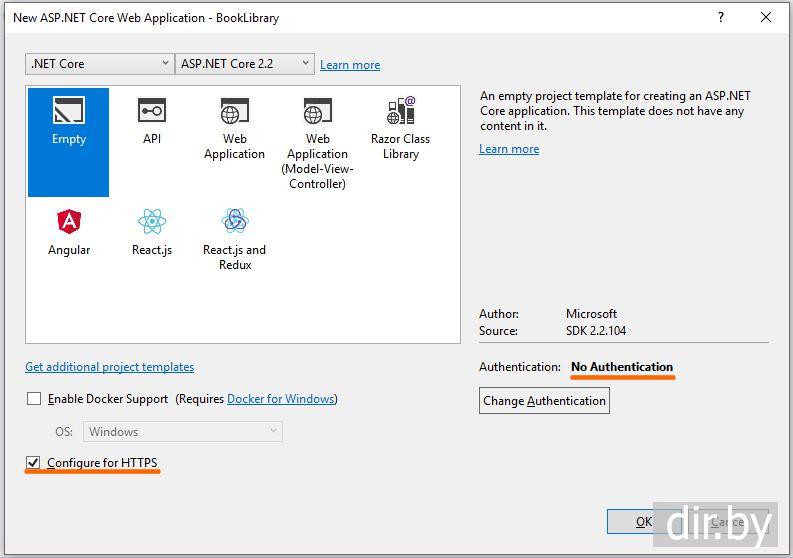
Task: Select the Empty project template icon
Action: [69, 112]
